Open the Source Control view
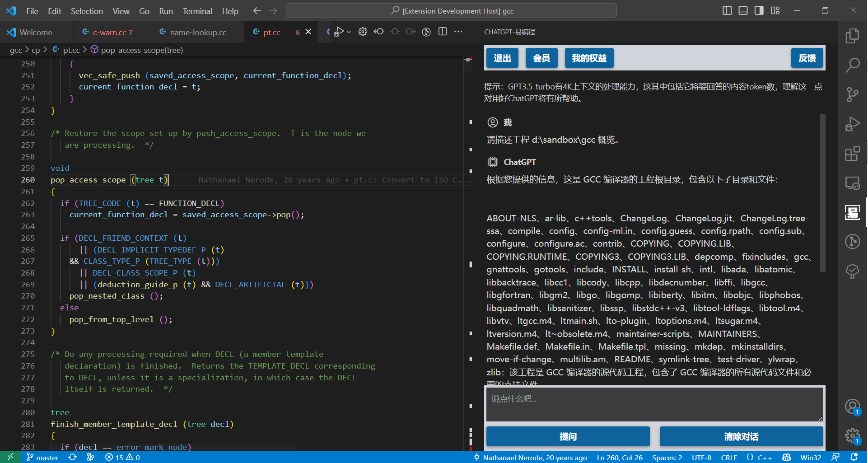Image resolution: width=868 pixels, height=463 pixels. pyautogui.click(x=852, y=94)
